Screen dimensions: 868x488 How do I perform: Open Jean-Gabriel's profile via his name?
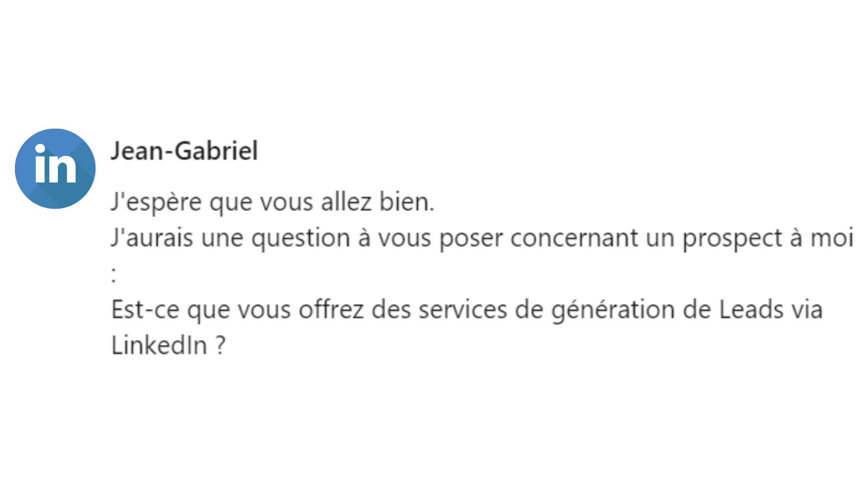point(184,150)
